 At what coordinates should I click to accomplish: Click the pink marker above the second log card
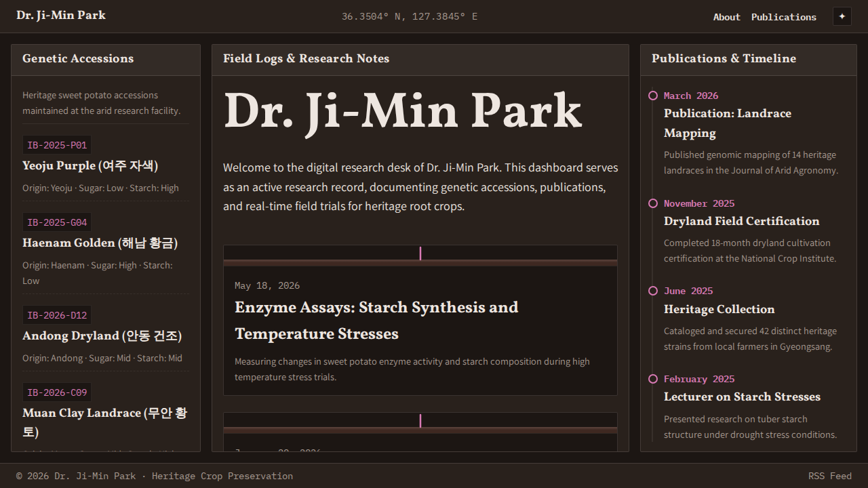420,420
